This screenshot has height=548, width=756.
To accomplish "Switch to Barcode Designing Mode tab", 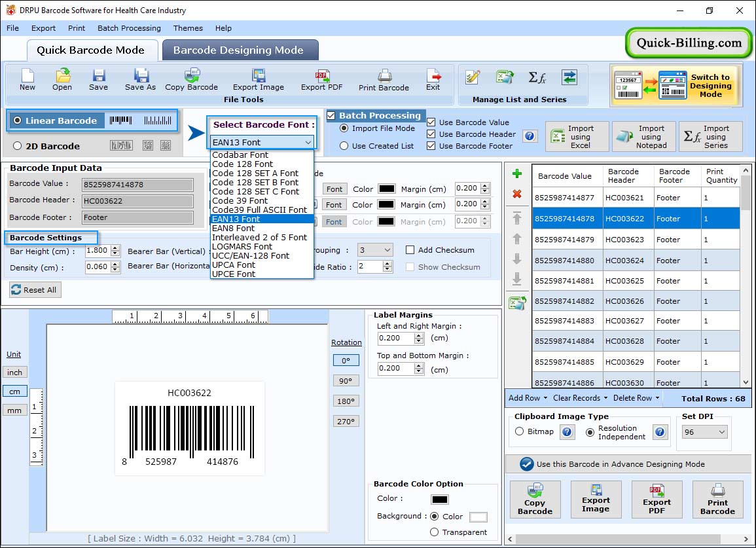I will (240, 50).
